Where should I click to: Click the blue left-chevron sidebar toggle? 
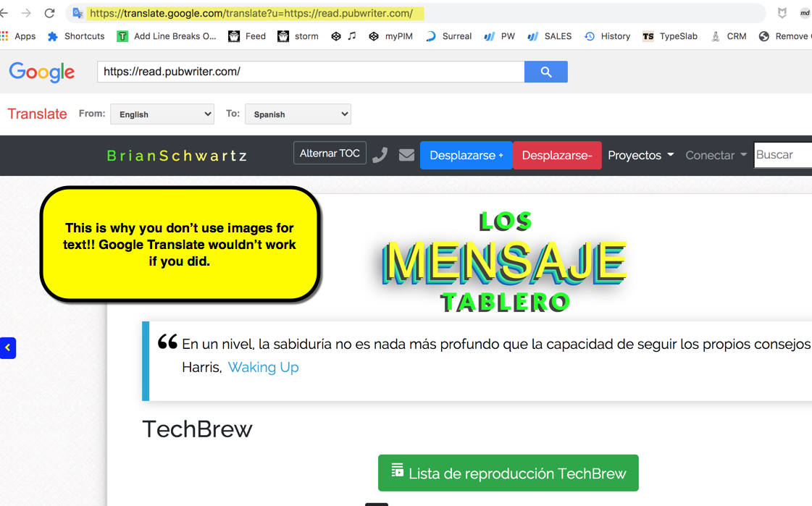pyautogui.click(x=8, y=347)
